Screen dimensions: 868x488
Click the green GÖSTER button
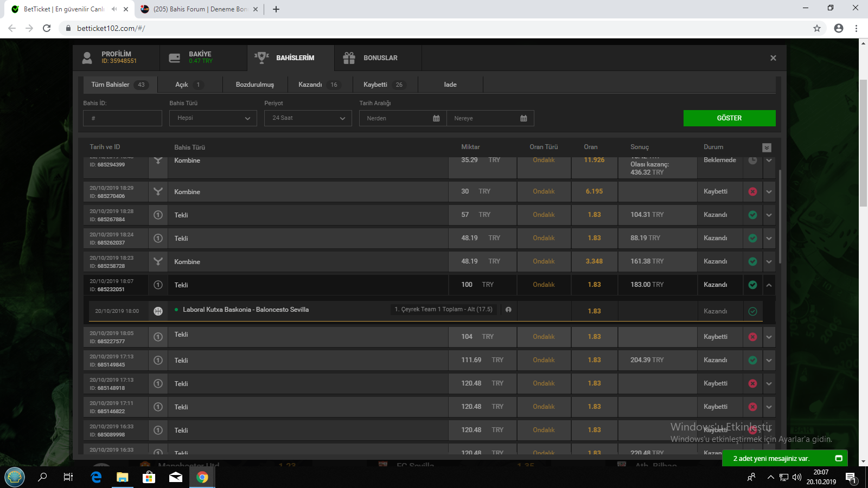pyautogui.click(x=729, y=118)
